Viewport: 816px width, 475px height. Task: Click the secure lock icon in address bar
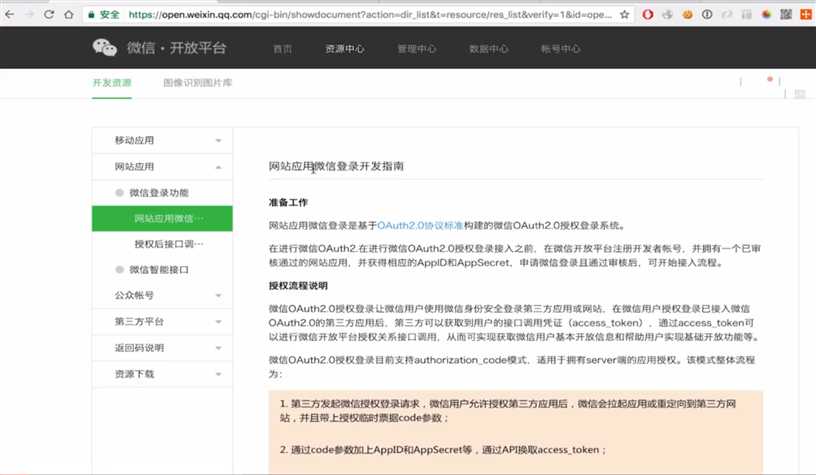point(92,15)
